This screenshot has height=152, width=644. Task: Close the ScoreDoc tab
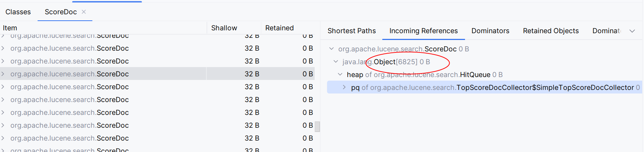(84, 12)
